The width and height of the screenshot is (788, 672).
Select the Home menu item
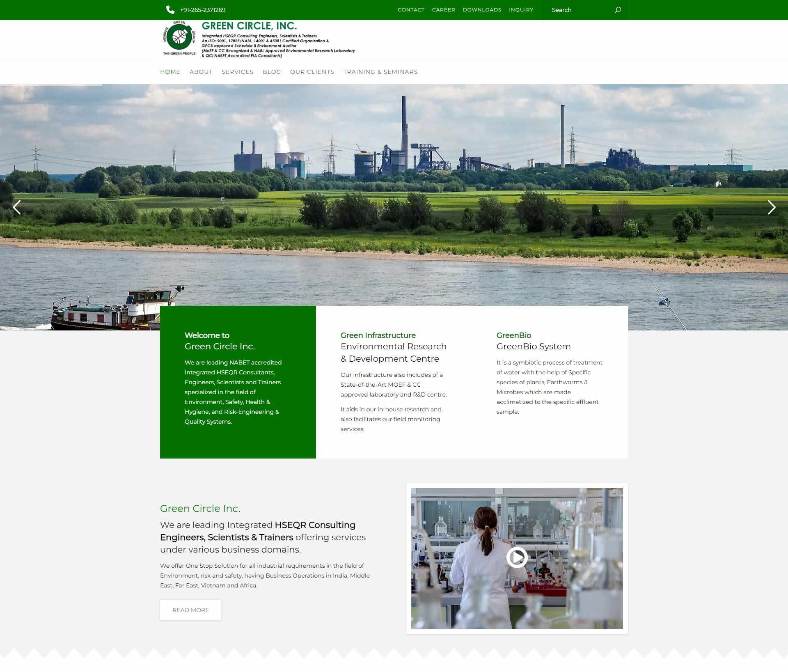[x=170, y=72]
